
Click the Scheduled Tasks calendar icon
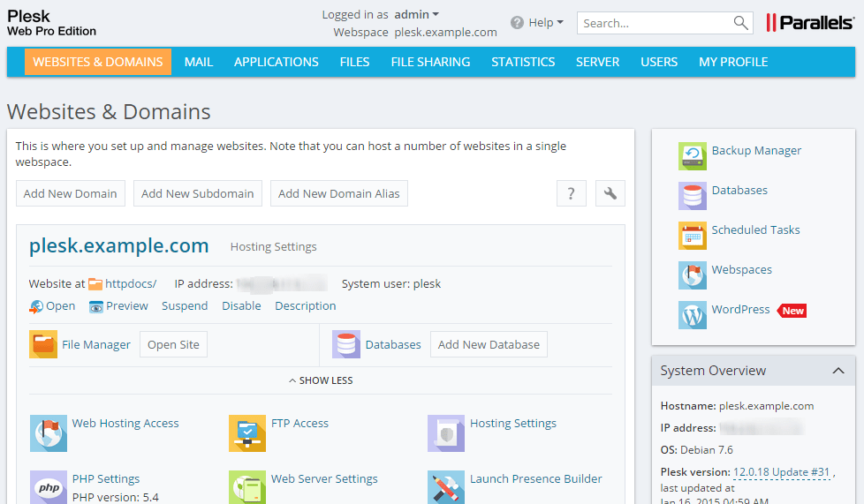[x=692, y=236]
